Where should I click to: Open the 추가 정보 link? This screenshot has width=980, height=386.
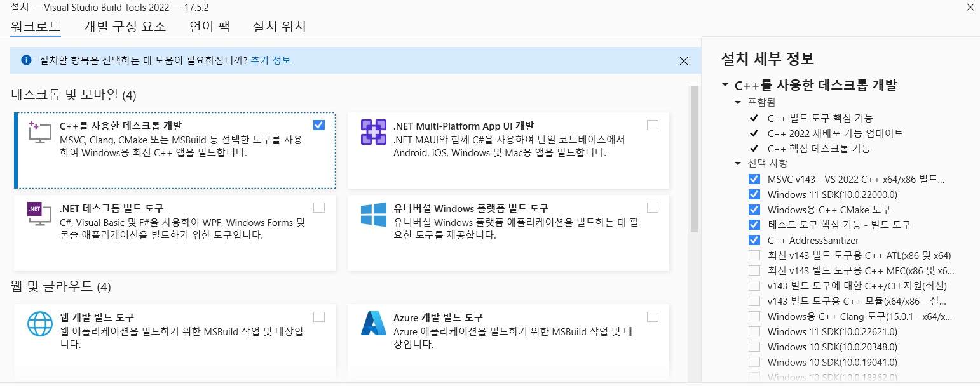[x=271, y=60]
